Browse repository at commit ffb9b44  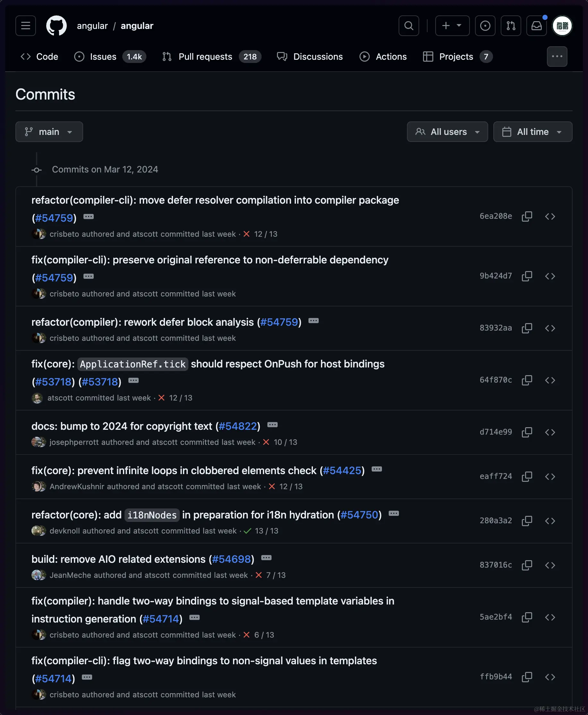[x=550, y=677]
